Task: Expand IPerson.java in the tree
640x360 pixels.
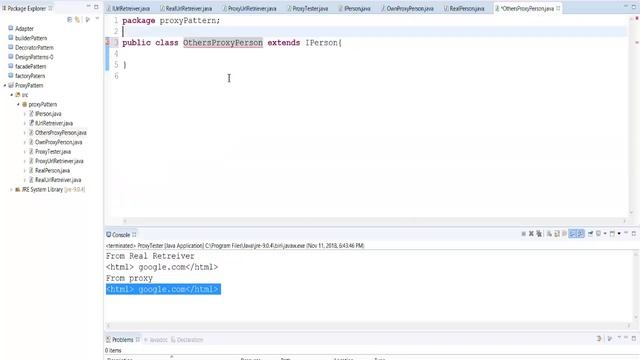Action: (25, 114)
